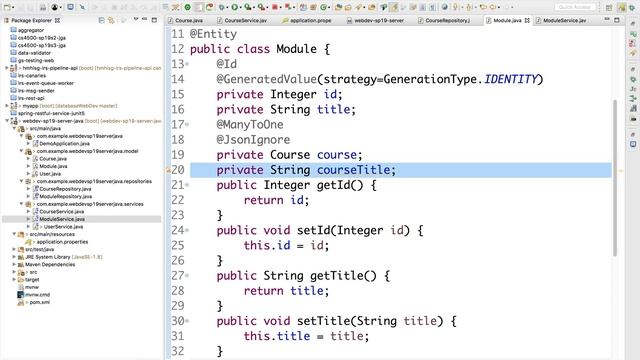
Task: Select UserService.java in the tree
Action: pyautogui.click(x=63, y=227)
